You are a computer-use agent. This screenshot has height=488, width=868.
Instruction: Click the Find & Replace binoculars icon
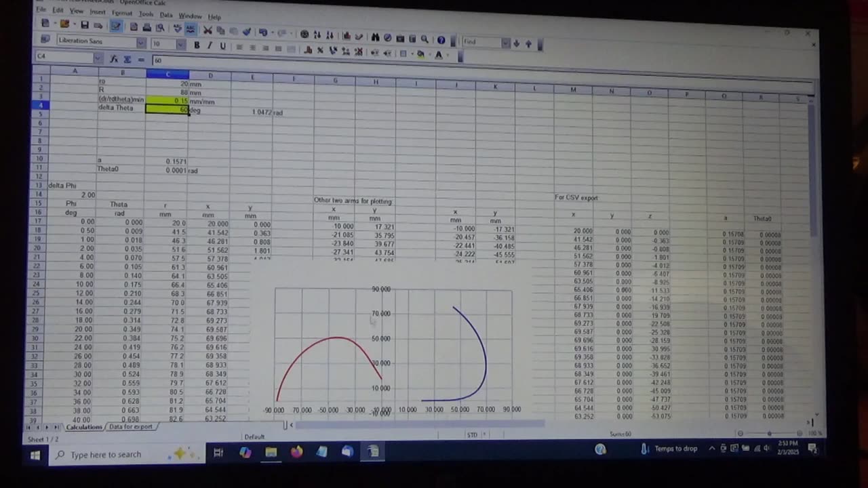point(376,37)
